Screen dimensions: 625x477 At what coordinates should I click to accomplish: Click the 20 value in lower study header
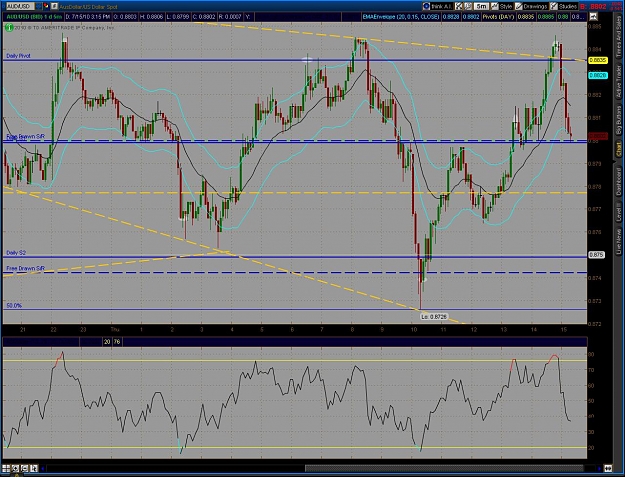(107, 342)
